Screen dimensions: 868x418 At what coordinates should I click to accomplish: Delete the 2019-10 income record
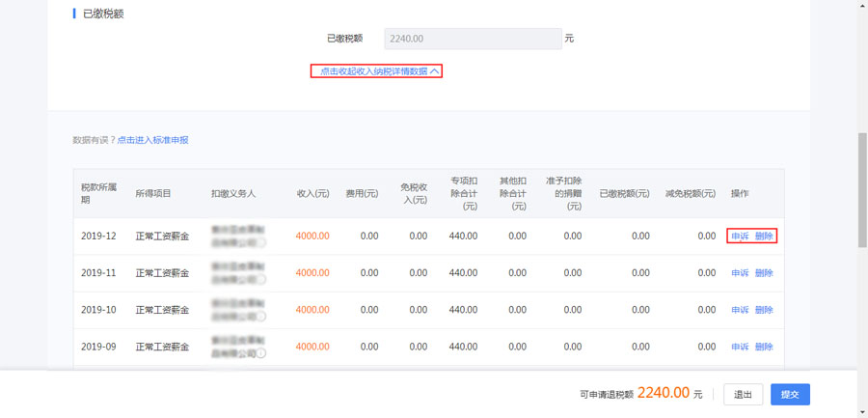click(x=764, y=310)
